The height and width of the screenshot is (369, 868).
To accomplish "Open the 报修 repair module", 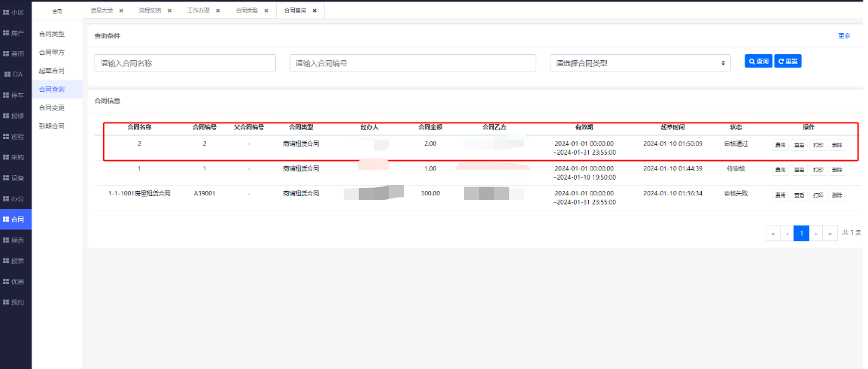I will click(15, 116).
